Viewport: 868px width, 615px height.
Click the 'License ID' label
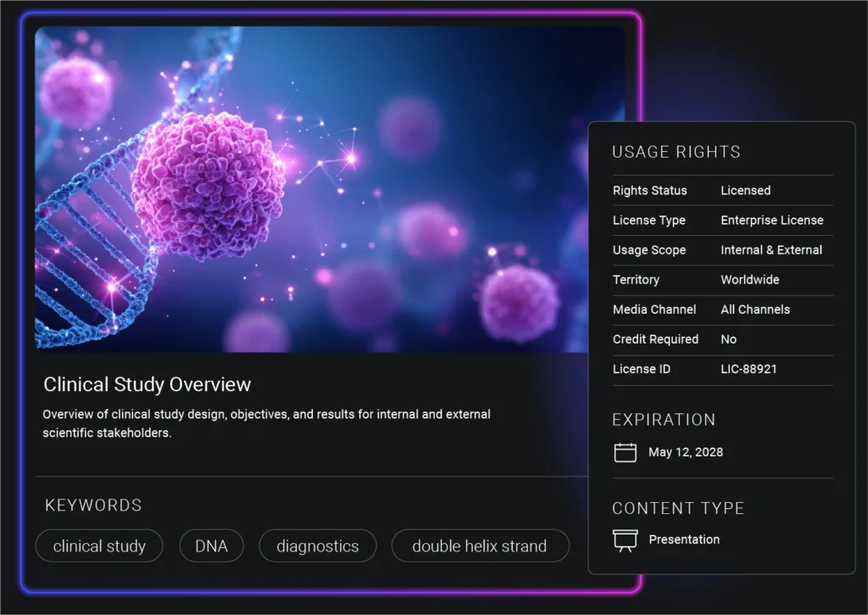point(642,369)
